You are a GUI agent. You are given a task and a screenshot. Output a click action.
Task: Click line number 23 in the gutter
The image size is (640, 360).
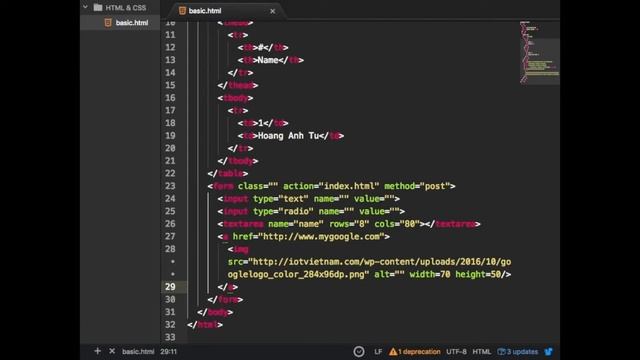[x=170, y=186]
